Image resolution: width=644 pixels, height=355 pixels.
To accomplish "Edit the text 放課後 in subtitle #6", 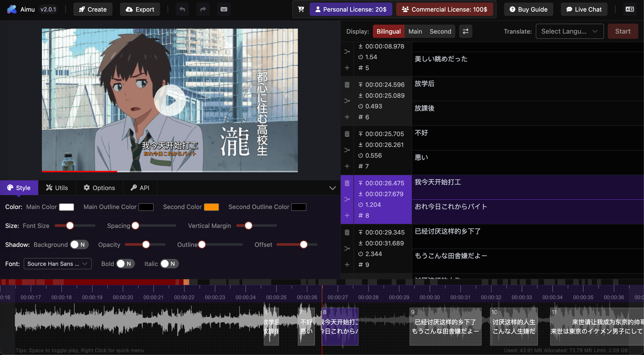I will click(425, 108).
